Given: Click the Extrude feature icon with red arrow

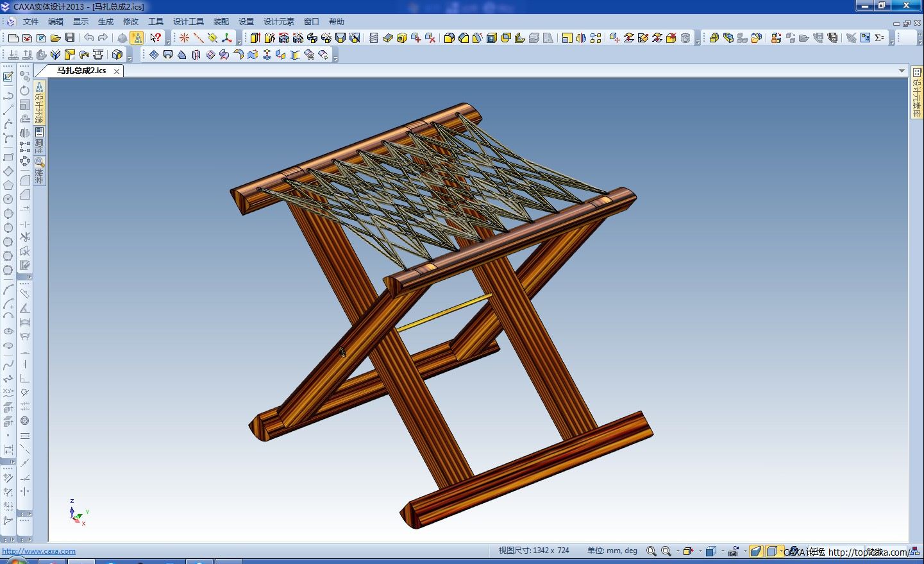Looking at the screenshot, I should point(256,38).
